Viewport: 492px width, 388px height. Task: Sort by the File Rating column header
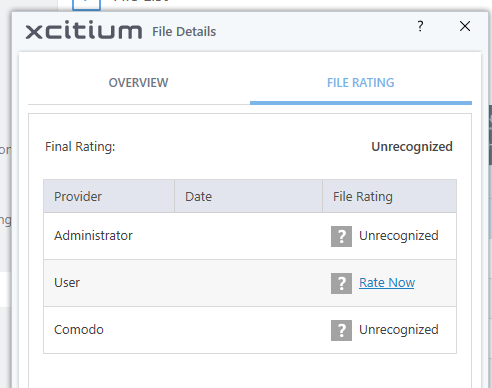389,196
